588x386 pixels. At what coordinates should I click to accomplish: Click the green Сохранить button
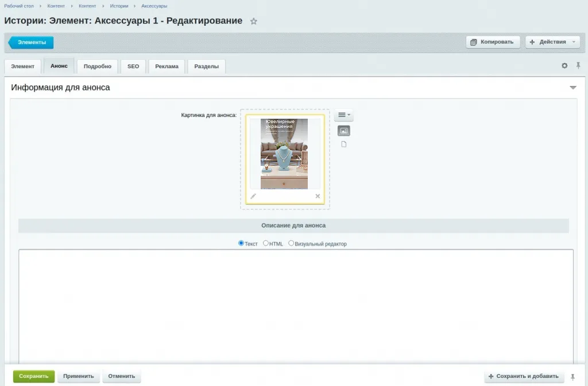(34, 377)
